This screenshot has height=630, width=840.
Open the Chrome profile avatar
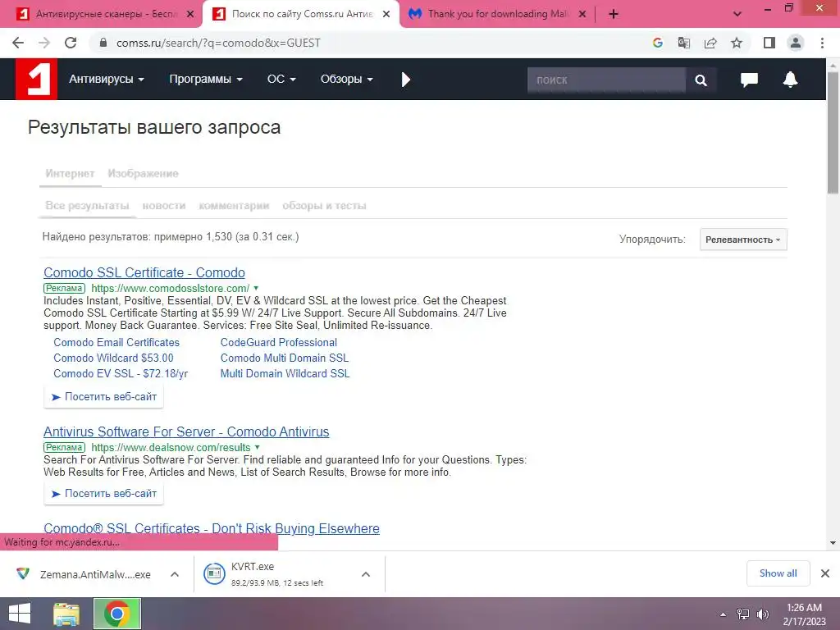point(796,43)
